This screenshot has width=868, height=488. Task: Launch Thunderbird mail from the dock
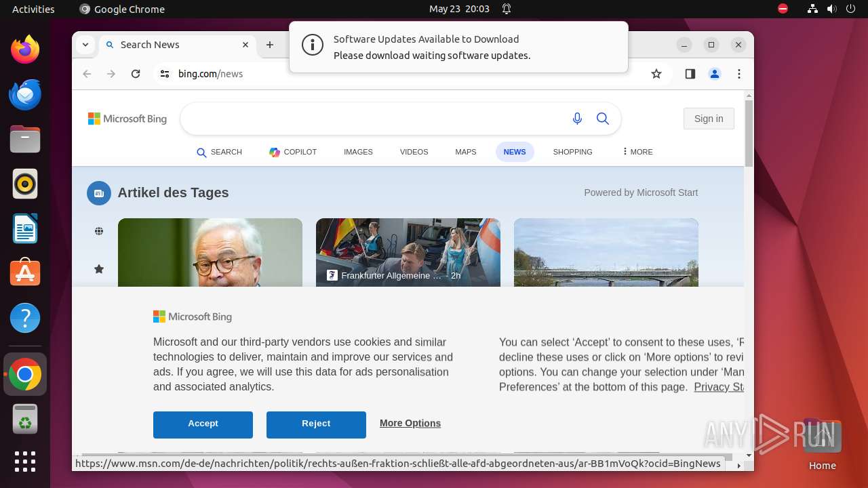[x=25, y=94]
